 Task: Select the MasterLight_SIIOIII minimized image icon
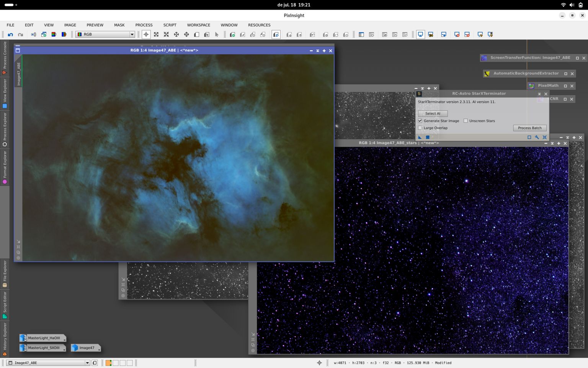coord(43,348)
